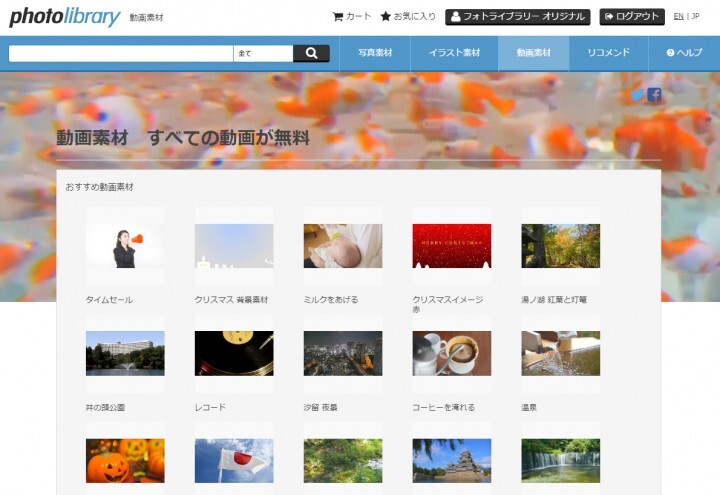
Task: Open the shopping cart (カート)
Action: 351,17
